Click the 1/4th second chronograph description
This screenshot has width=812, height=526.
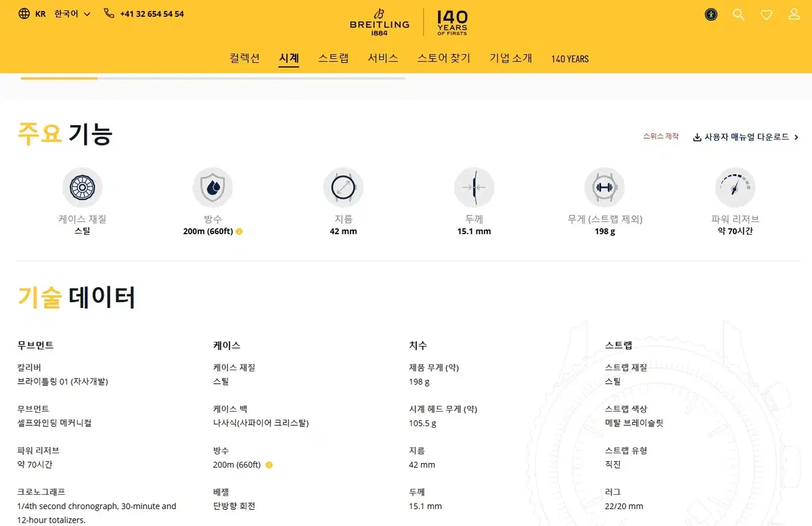coord(97,513)
